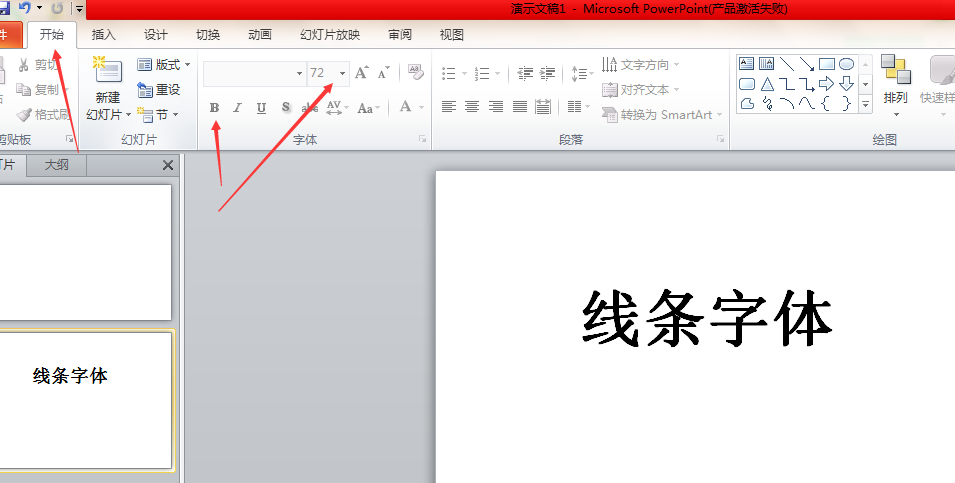Open the line spacing dropdown
The width and height of the screenshot is (955, 483).
[582, 74]
